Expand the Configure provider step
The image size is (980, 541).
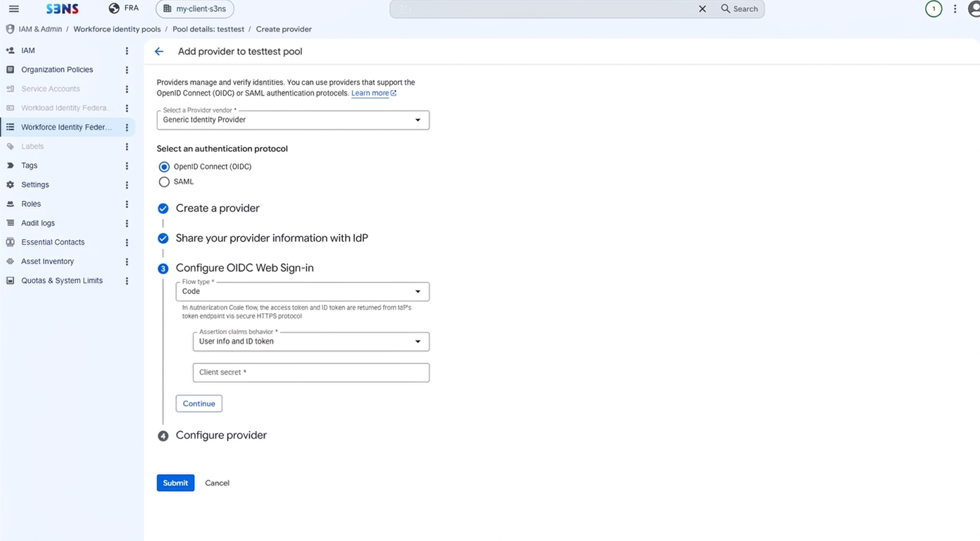click(x=221, y=435)
